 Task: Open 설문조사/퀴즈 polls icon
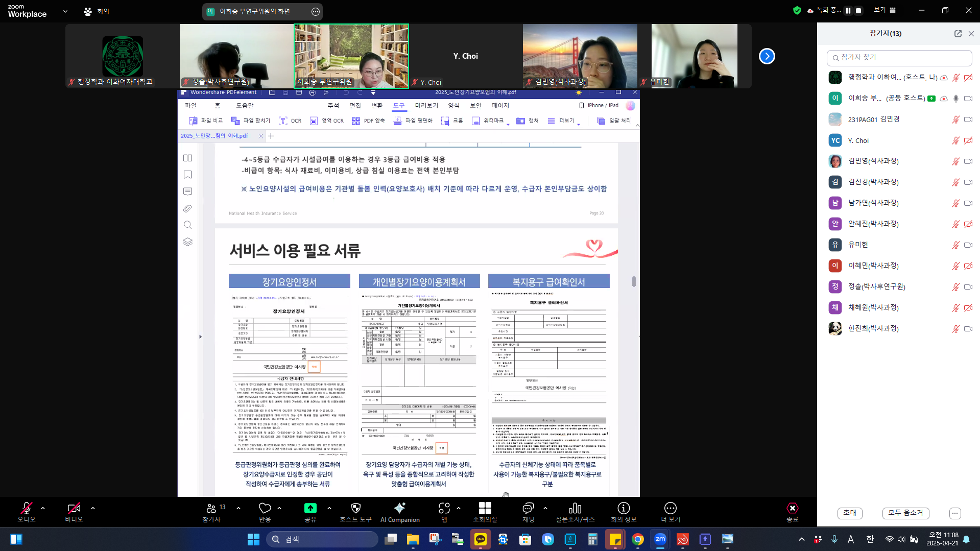point(575,512)
